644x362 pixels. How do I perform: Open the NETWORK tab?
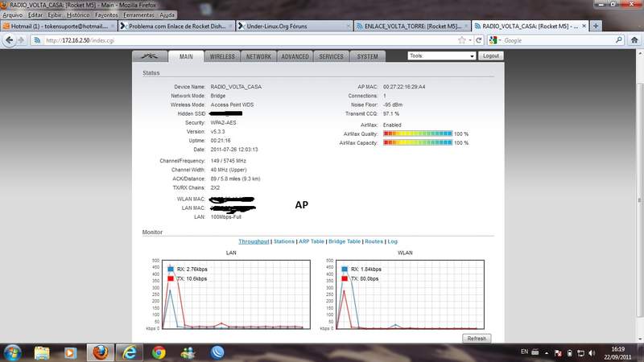(258, 56)
